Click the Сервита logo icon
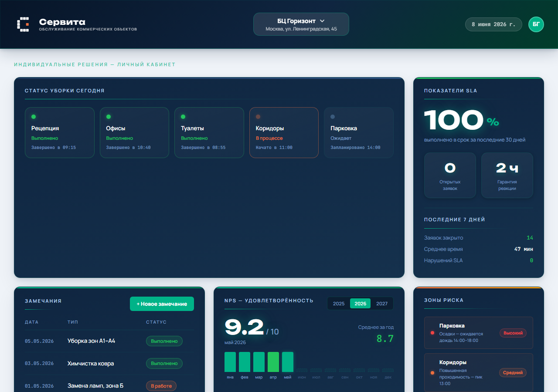 point(23,24)
